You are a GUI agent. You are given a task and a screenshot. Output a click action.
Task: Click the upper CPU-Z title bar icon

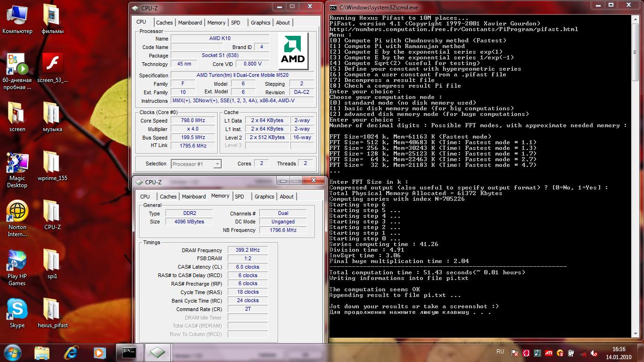(136, 8)
